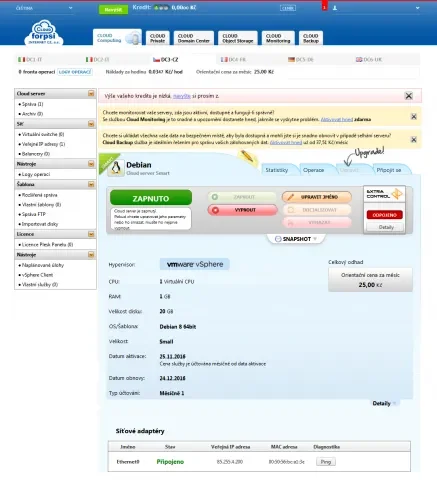This screenshot has width=437, height=480.
Task: Dismiss the low credit warning banner
Action: [409, 96]
